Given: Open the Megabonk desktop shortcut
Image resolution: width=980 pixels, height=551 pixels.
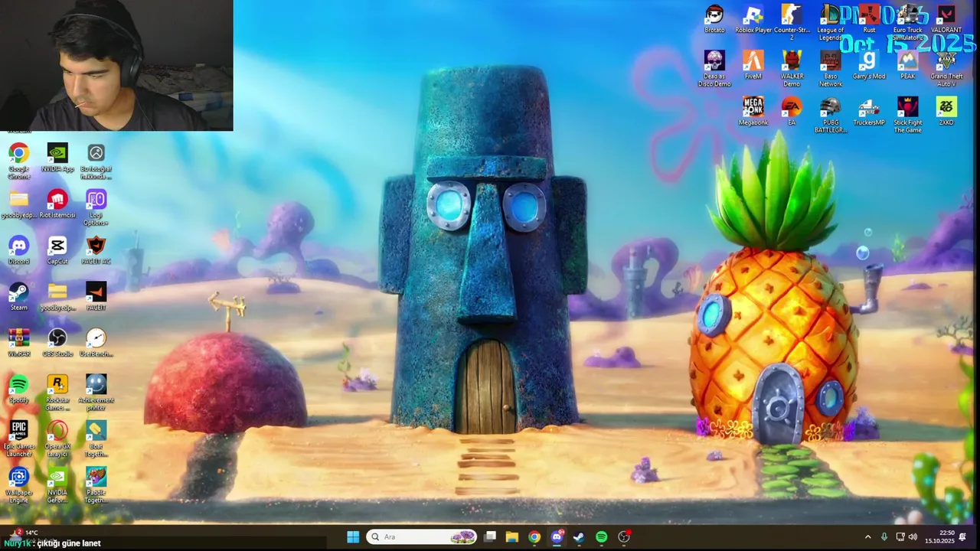Looking at the screenshot, I should (x=753, y=112).
